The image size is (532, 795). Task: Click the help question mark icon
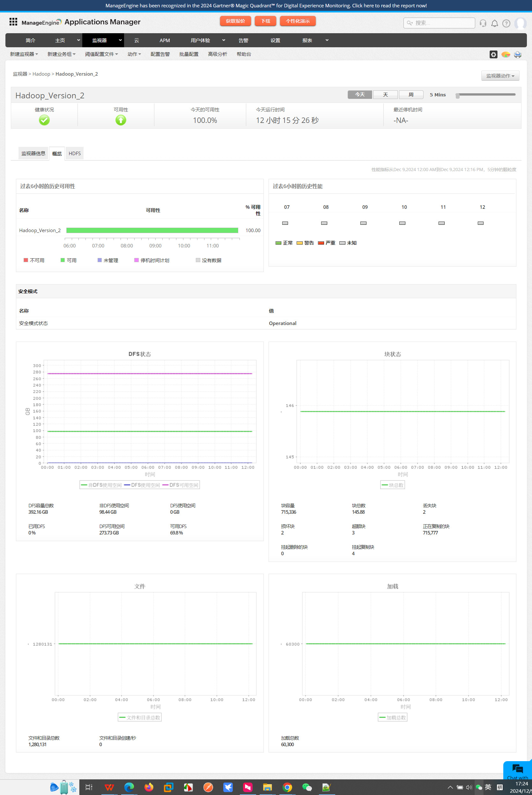pyautogui.click(x=506, y=23)
